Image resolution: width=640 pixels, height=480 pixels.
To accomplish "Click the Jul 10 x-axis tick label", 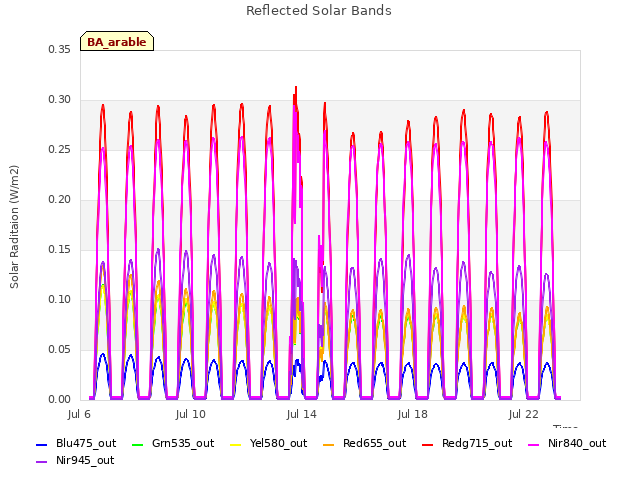I will click(x=191, y=414).
